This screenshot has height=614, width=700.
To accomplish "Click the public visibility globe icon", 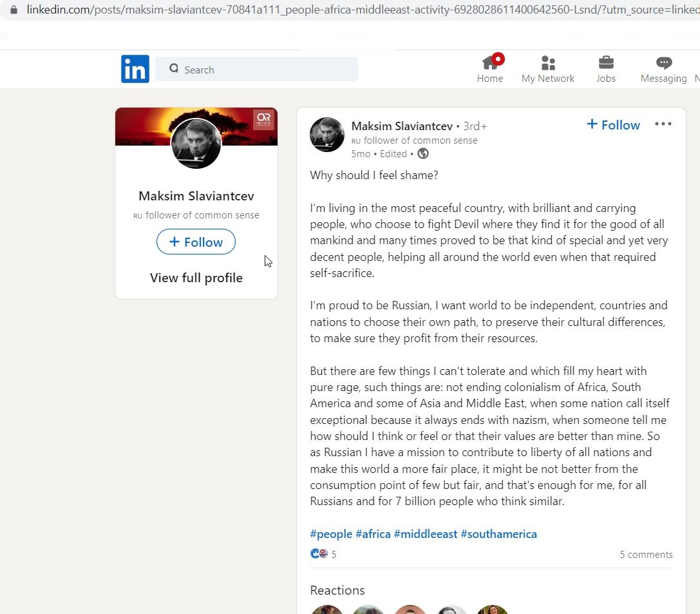I will 422,153.
